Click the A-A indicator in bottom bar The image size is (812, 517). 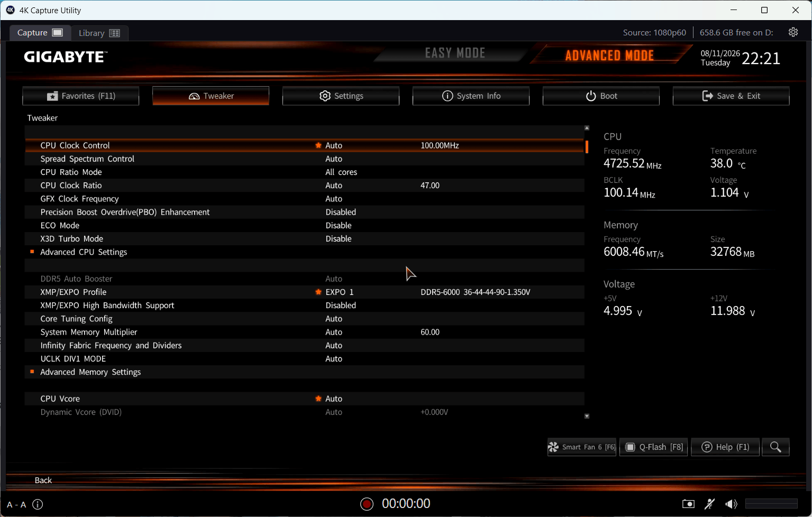click(16, 504)
